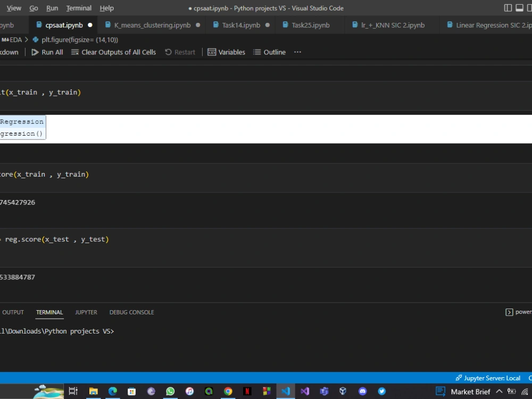Open WhatsApp from the taskbar

coord(170,391)
